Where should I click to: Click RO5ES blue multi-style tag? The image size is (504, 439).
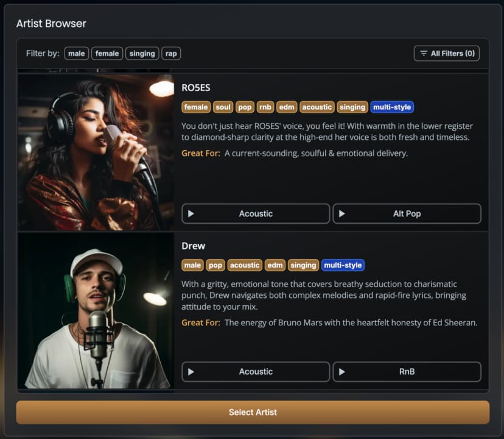(392, 107)
